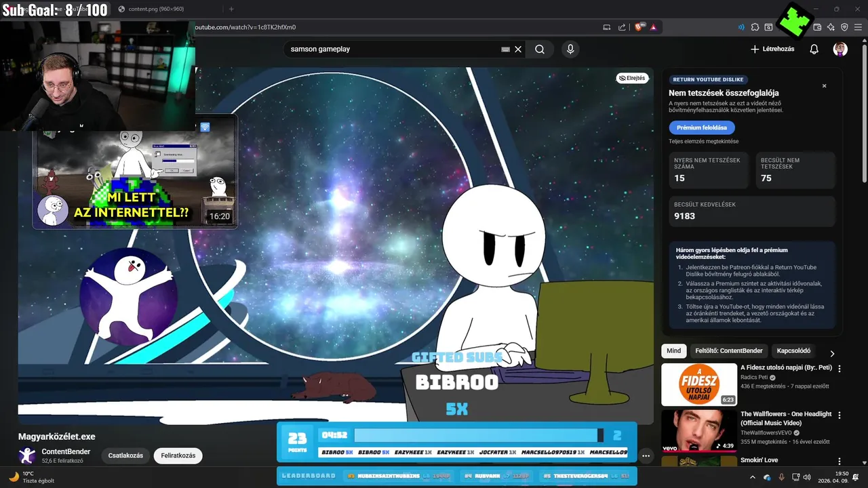Click the install/cast screen icon in address bar
Image resolution: width=868 pixels, height=488 pixels.
[607, 27]
